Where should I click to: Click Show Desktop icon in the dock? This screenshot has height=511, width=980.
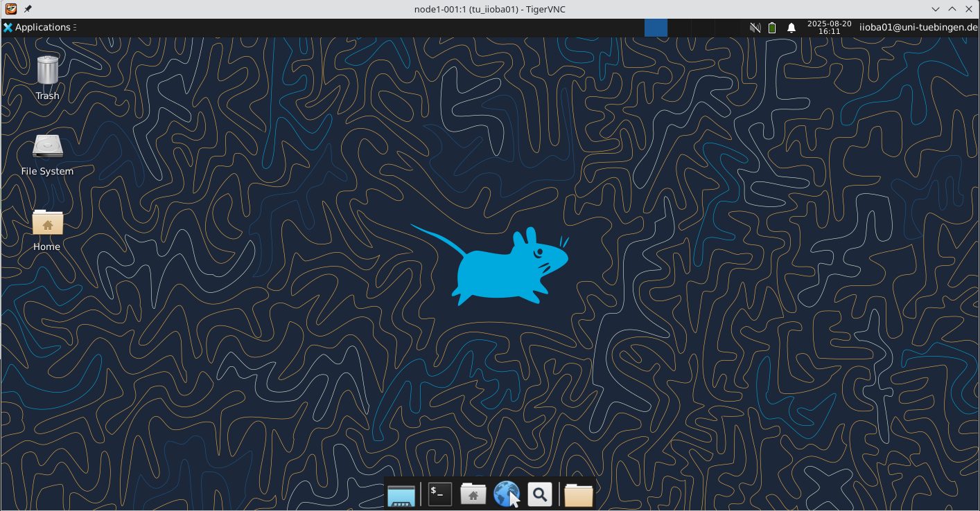click(401, 494)
